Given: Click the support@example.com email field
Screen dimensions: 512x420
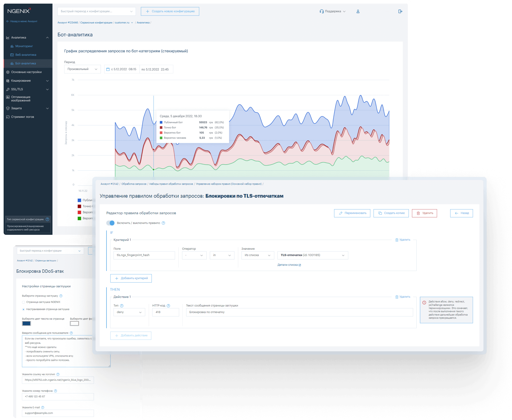Looking at the screenshot, I should click(x=58, y=413).
